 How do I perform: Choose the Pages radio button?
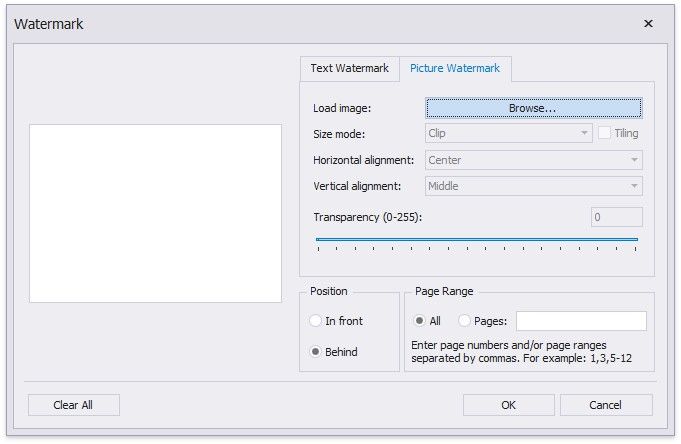tap(464, 321)
